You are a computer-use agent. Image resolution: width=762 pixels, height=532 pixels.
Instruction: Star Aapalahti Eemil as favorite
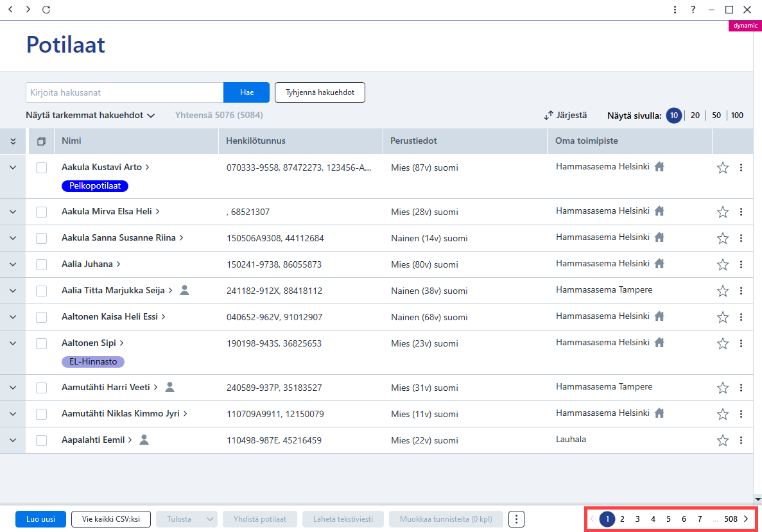tap(723, 440)
